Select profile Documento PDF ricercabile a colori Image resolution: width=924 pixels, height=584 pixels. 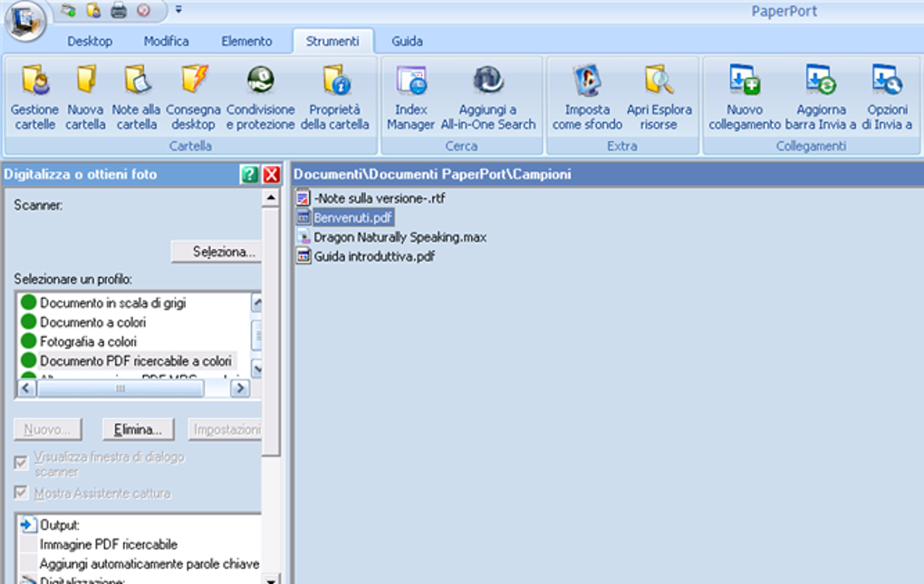(x=136, y=361)
